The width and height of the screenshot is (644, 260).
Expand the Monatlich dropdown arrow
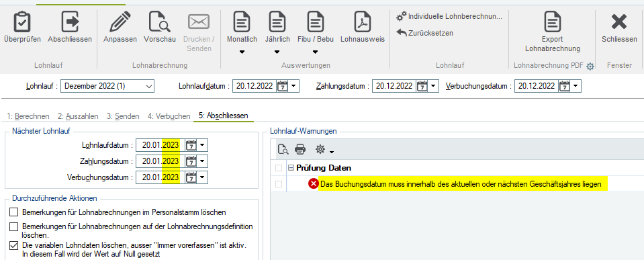[x=242, y=52]
